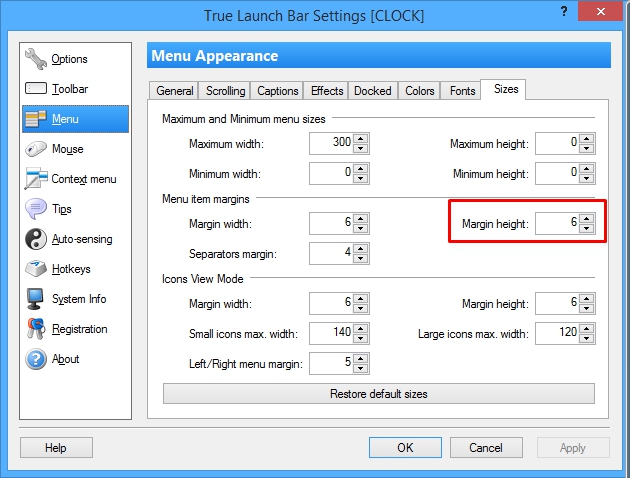Screen dimensions: 630x478
Task: Switch to the Fonts tab
Action: coord(462,91)
